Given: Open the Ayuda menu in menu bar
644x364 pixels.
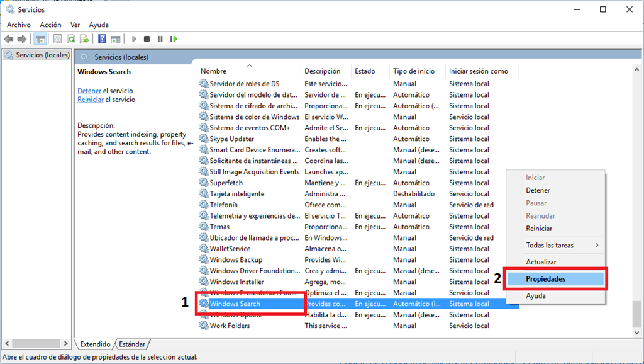Looking at the screenshot, I should pos(99,25).
